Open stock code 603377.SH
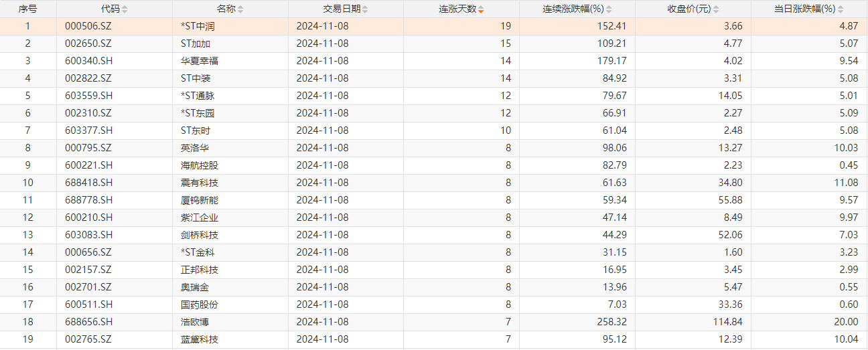The height and width of the screenshot is (350, 868). (87, 130)
